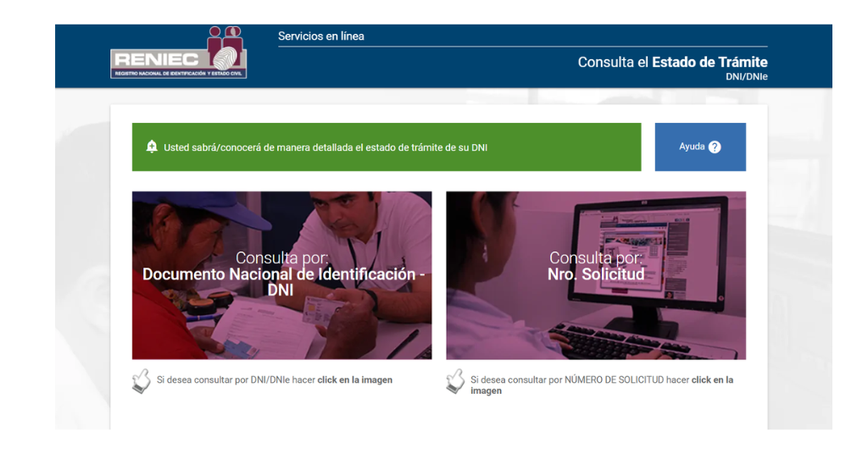Click the RENIEC logo in the header
The height and width of the screenshot is (454, 868).
[179, 52]
